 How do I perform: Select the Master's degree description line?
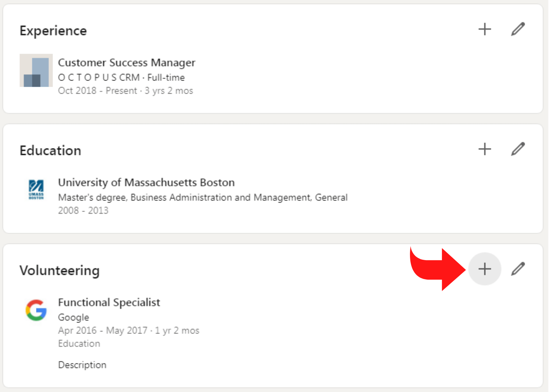coord(203,198)
